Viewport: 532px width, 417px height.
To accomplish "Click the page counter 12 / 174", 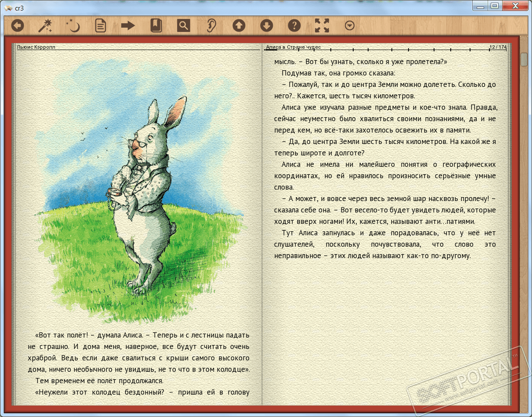I will pyautogui.click(x=498, y=47).
